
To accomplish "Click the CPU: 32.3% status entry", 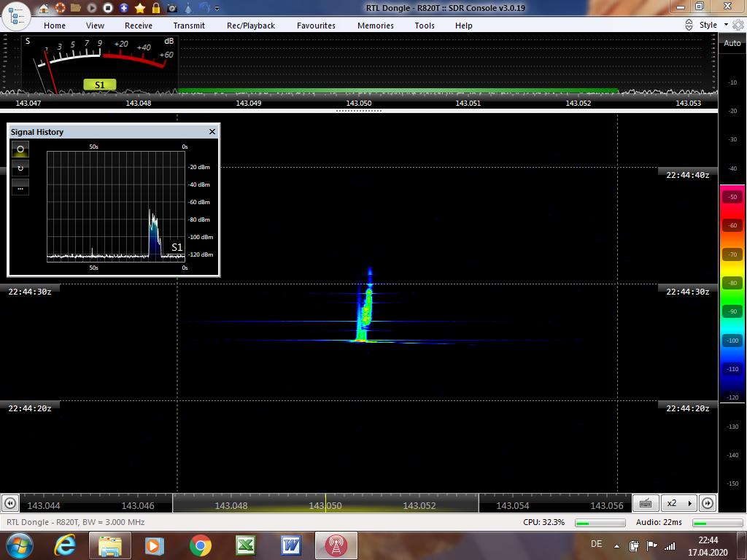I will [x=543, y=522].
